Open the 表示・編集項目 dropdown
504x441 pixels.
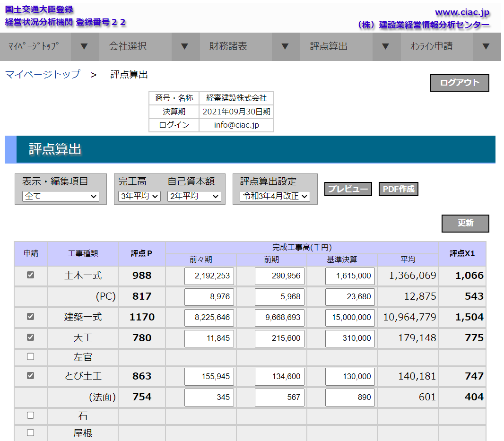coord(61,196)
